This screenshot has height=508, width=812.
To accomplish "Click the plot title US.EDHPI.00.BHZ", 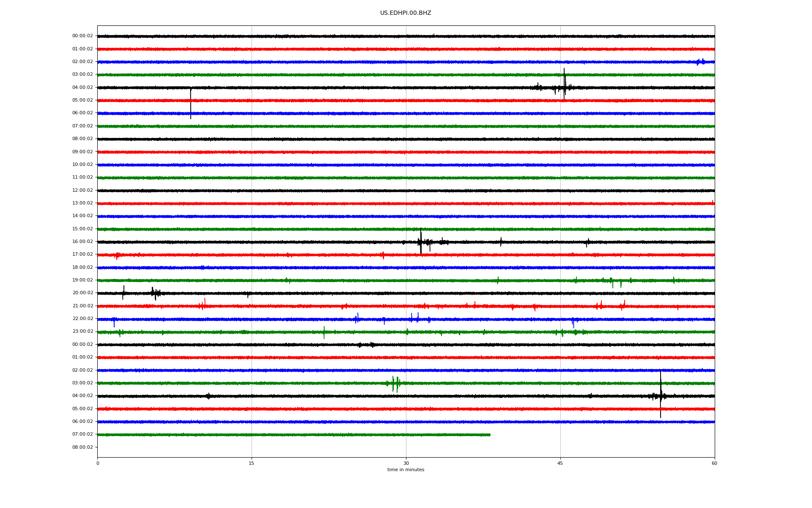I will tap(406, 13).
